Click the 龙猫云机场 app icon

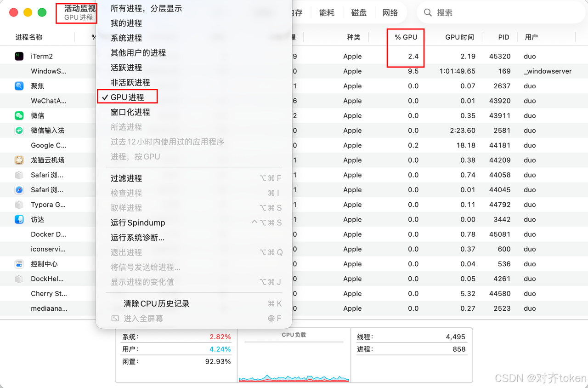pos(19,160)
